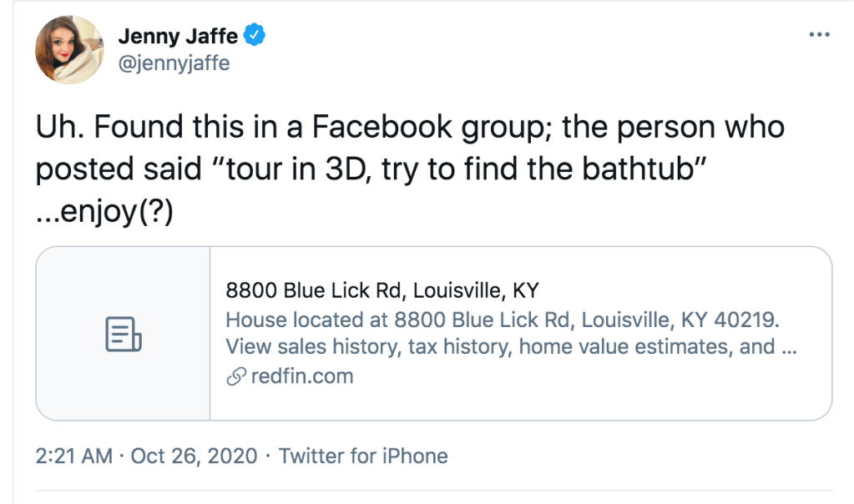Click the ellipsis ending the card description
The image size is (854, 504).
790,347
